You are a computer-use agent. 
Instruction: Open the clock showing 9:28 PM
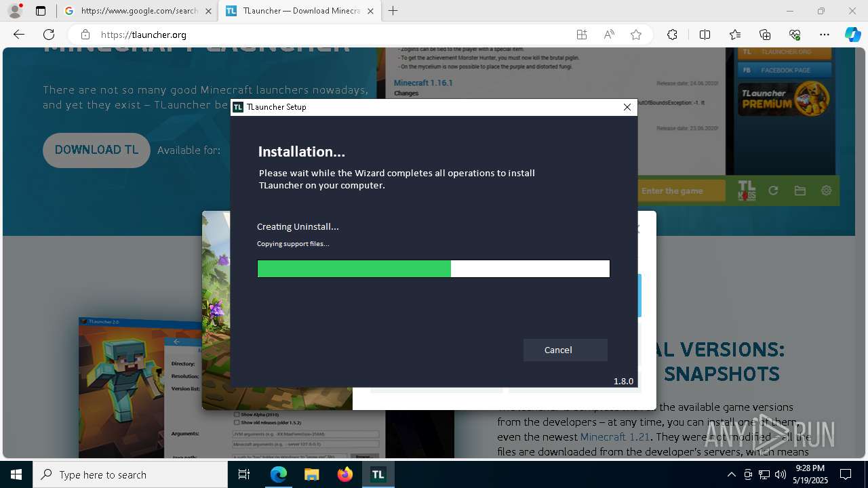[x=810, y=474]
